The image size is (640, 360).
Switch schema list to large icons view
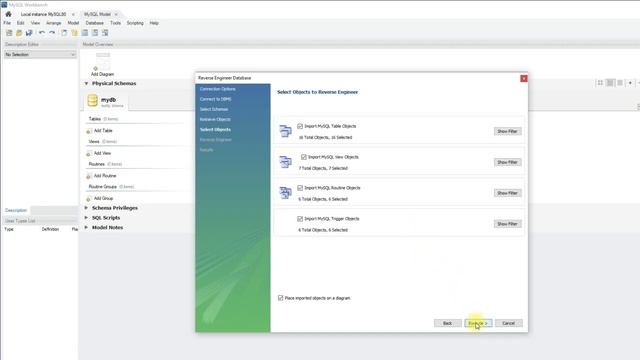(600, 83)
